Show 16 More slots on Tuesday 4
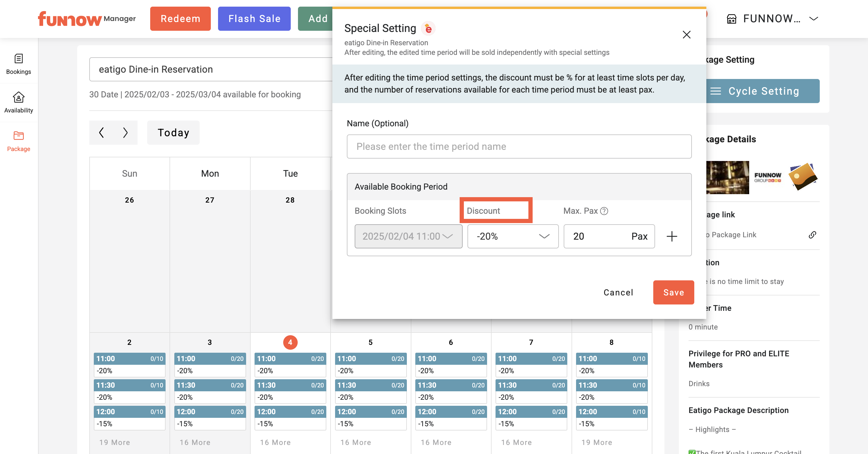The height and width of the screenshot is (454, 868). (x=275, y=443)
